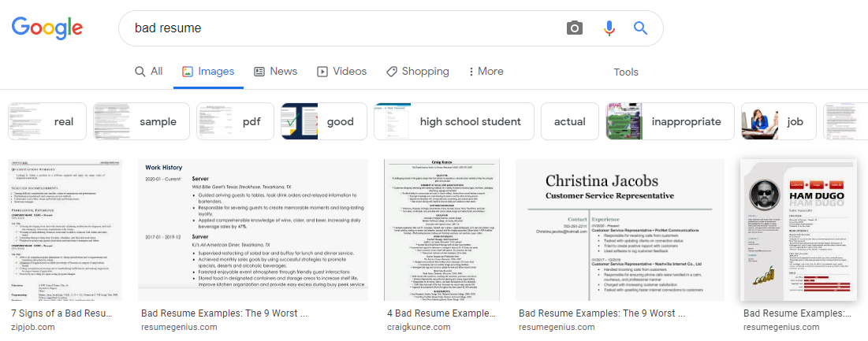This screenshot has height=341, width=868.
Task: Click the Google logo
Action: coord(47,27)
